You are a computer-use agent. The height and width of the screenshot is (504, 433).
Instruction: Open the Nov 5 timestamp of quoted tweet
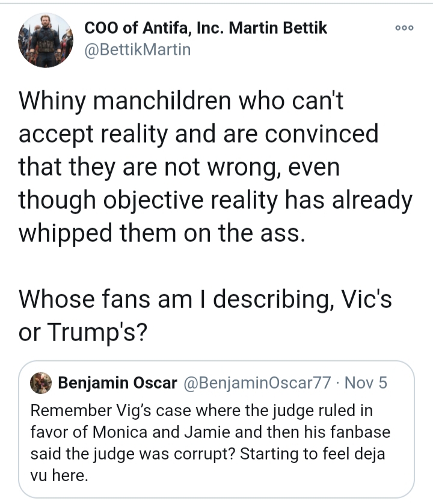point(366,383)
